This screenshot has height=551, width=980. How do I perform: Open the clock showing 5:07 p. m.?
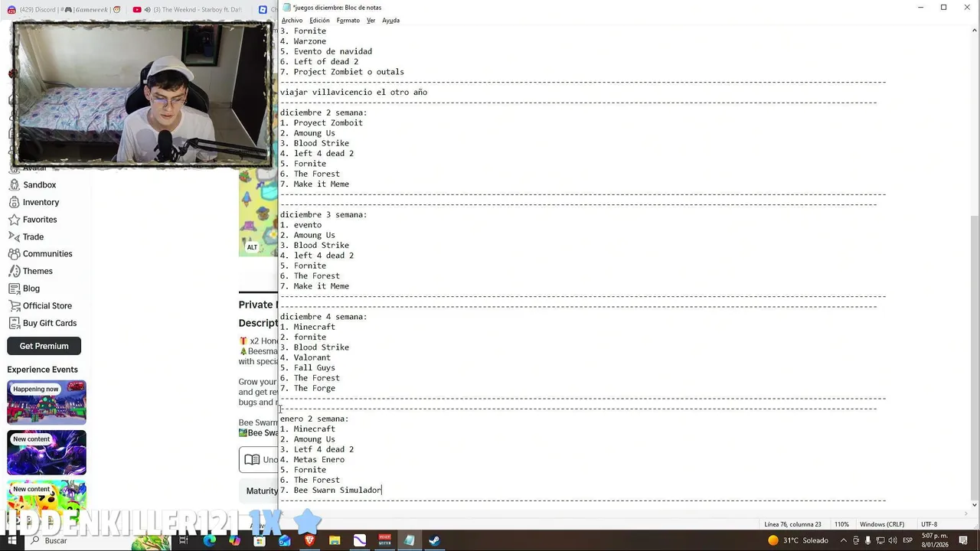click(935, 540)
